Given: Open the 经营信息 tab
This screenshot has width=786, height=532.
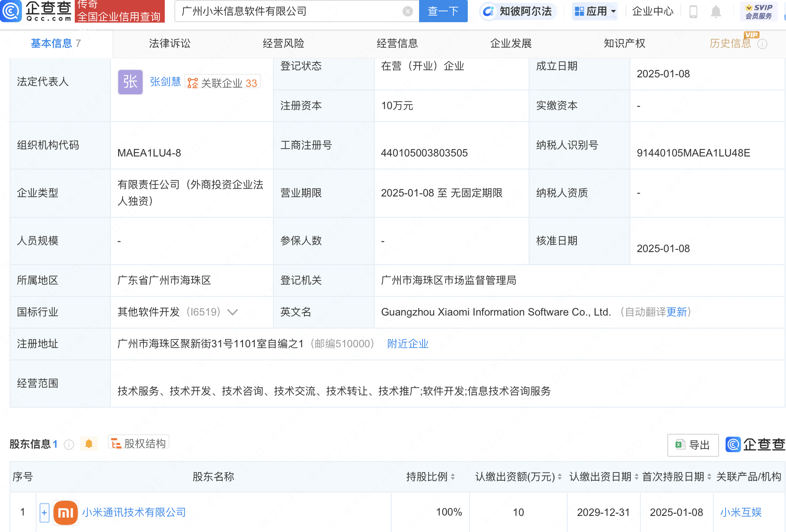Looking at the screenshot, I should pos(397,43).
